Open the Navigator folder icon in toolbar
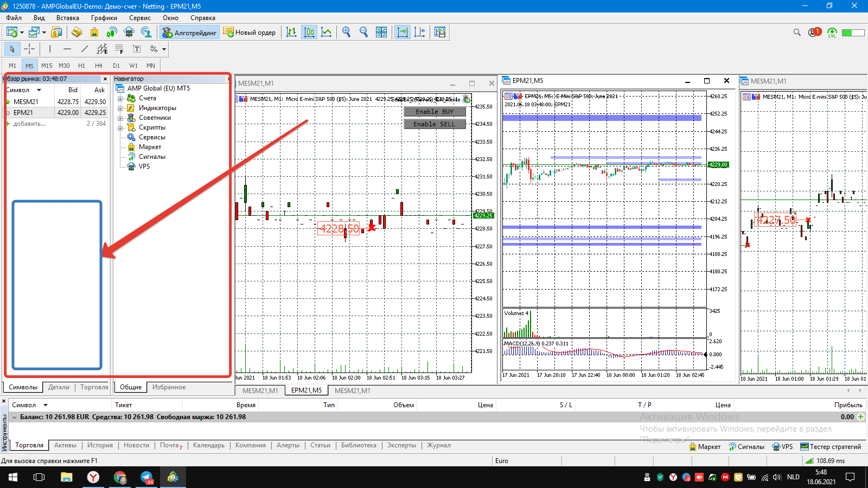Viewport: 868px width, 488px height. 77,33
